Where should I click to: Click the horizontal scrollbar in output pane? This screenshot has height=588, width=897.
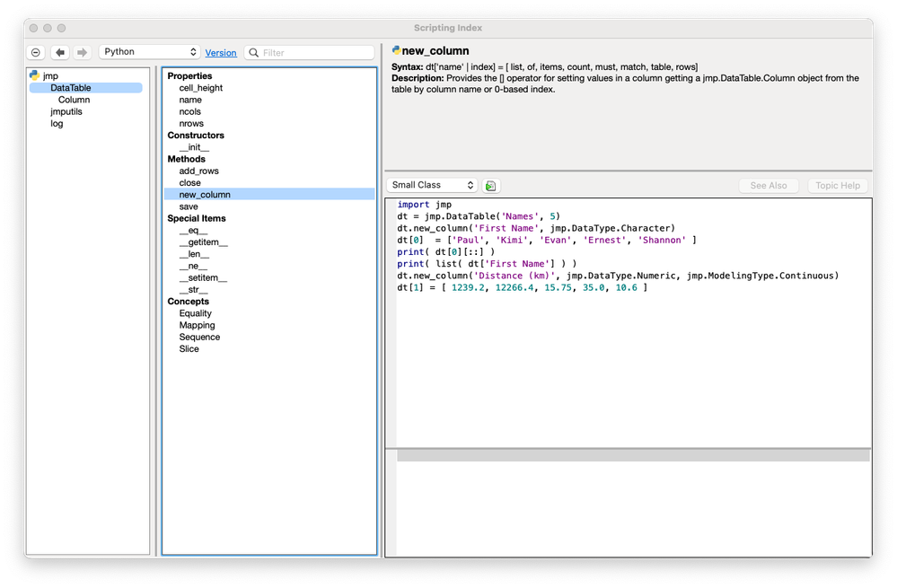point(633,456)
